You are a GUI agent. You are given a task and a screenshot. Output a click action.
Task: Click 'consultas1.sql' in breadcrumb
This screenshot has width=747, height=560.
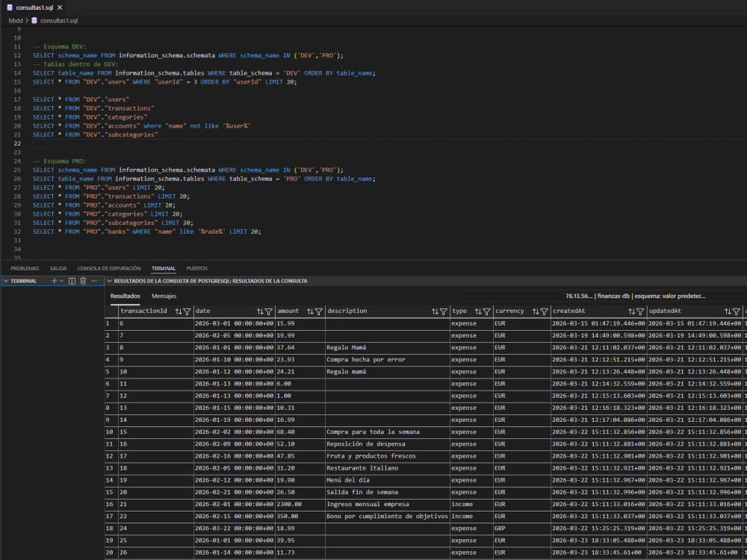click(59, 20)
